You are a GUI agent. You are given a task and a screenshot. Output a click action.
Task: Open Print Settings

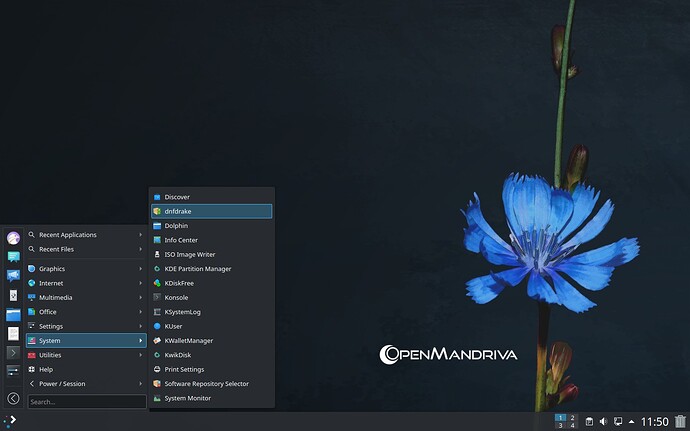[212, 369]
